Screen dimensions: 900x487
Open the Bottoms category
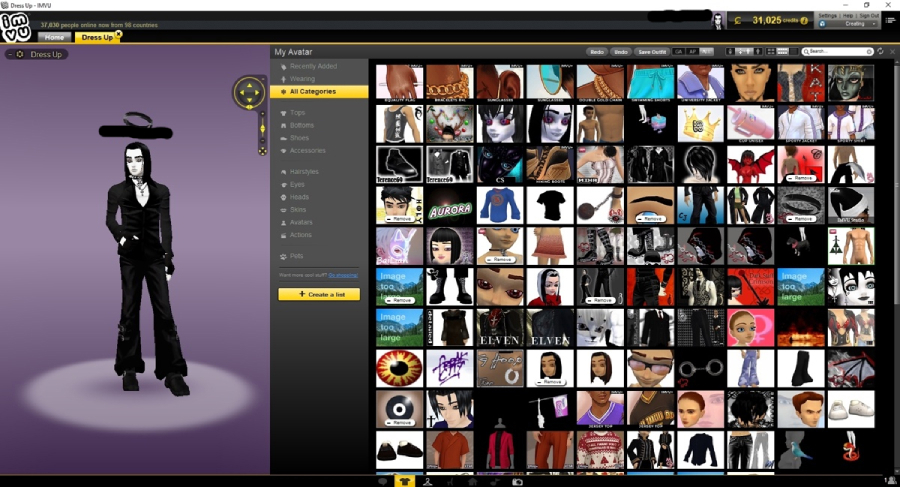pyautogui.click(x=302, y=125)
